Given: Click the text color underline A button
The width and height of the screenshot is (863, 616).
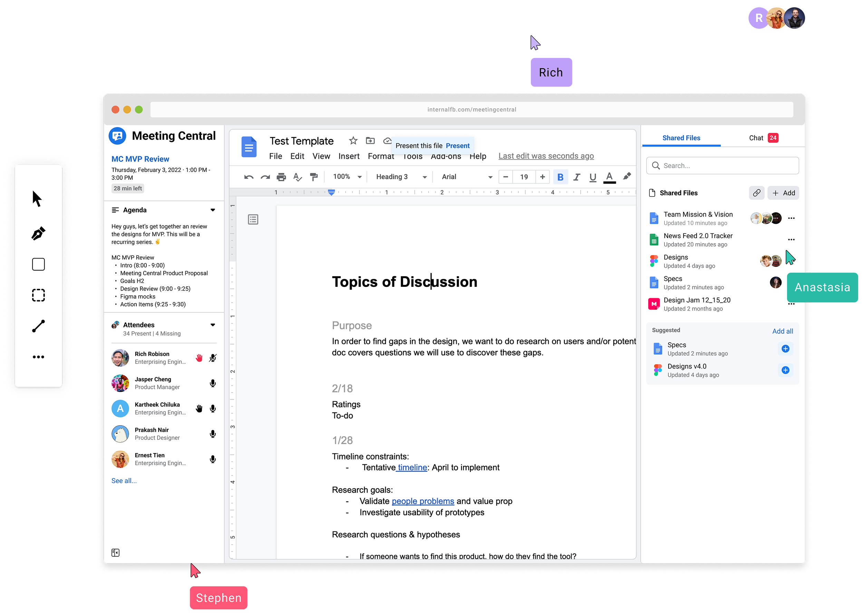Looking at the screenshot, I should (609, 177).
